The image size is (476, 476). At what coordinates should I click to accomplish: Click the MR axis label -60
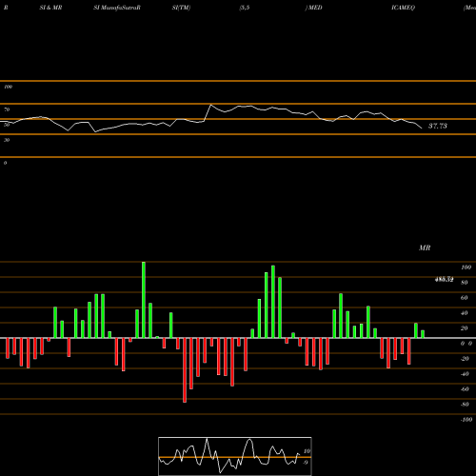coord(465,389)
